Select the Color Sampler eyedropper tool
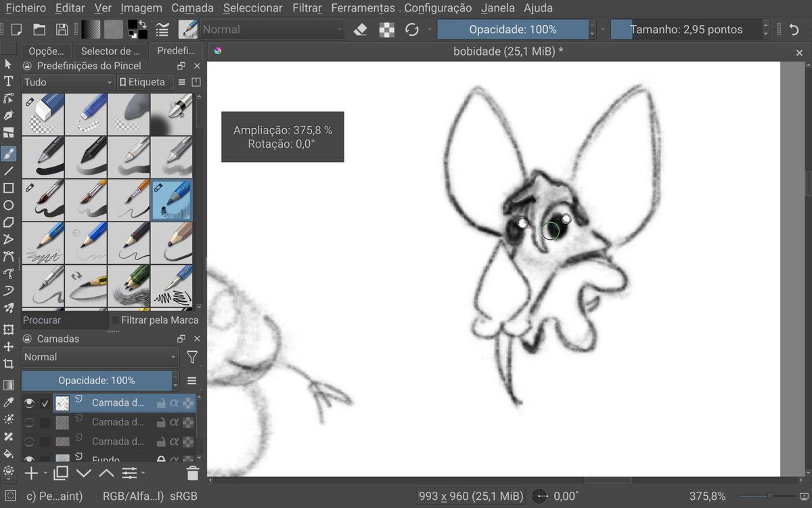This screenshot has height=508, width=812. [x=8, y=402]
